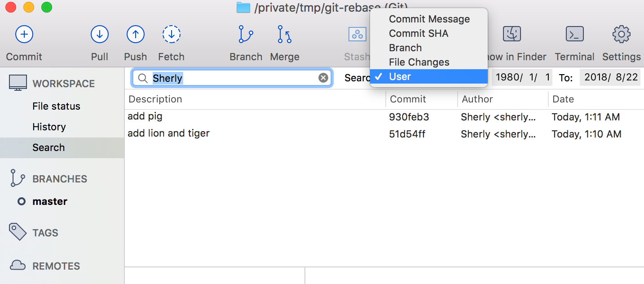
Task: Open Terminal from the toolbar
Action: (574, 34)
